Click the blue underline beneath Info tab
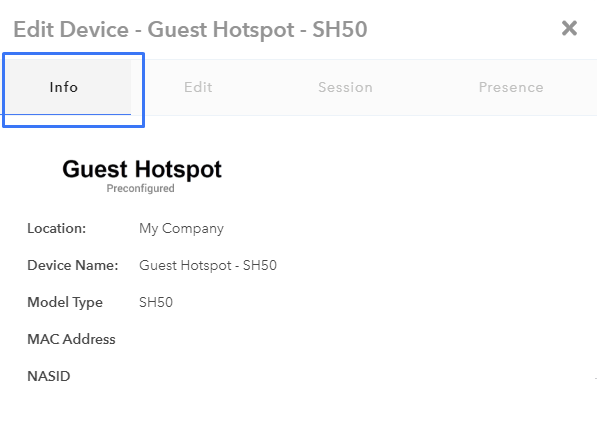Viewport: 597px width, 423px height. [x=65, y=114]
